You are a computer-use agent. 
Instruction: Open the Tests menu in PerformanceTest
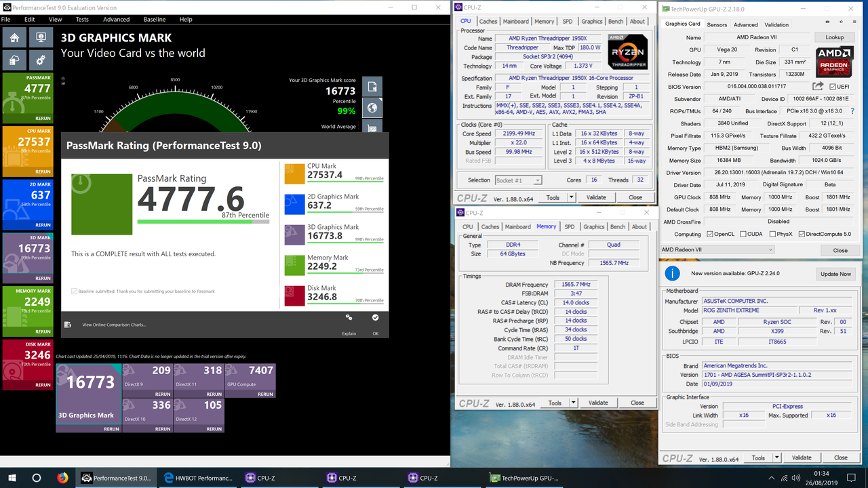[x=82, y=20]
